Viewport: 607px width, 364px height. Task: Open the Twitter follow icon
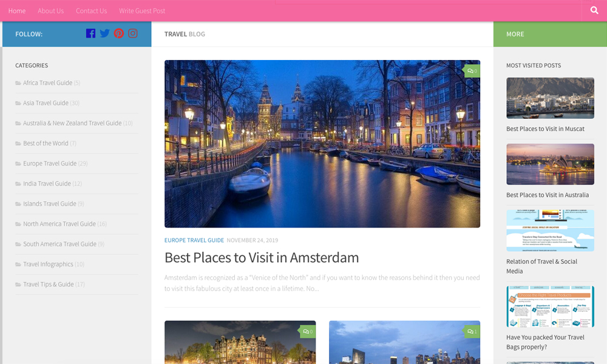104,34
